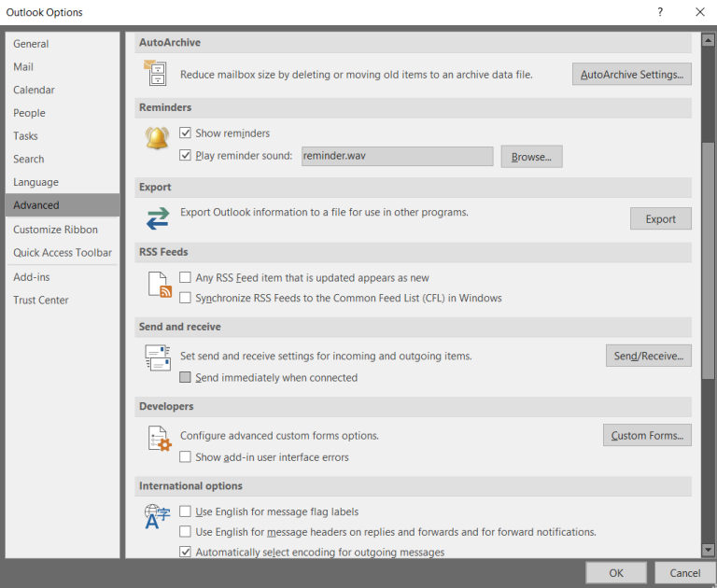Image resolution: width=717 pixels, height=588 pixels.
Task: Click the Export button
Action: [660, 218]
